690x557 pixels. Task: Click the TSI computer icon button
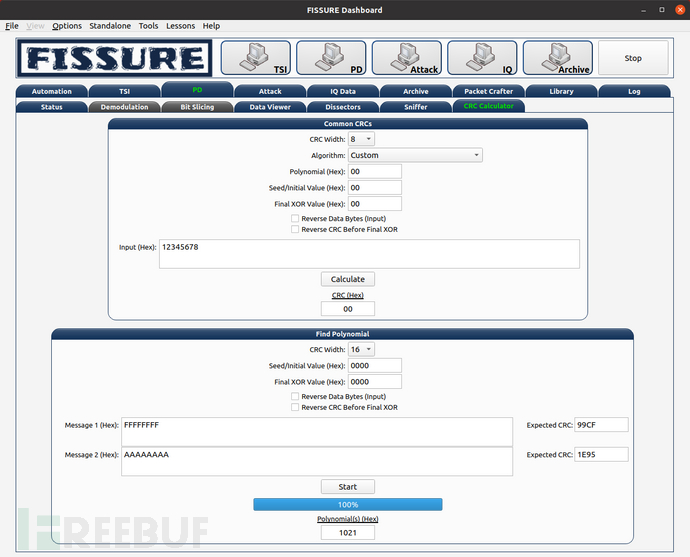point(256,58)
